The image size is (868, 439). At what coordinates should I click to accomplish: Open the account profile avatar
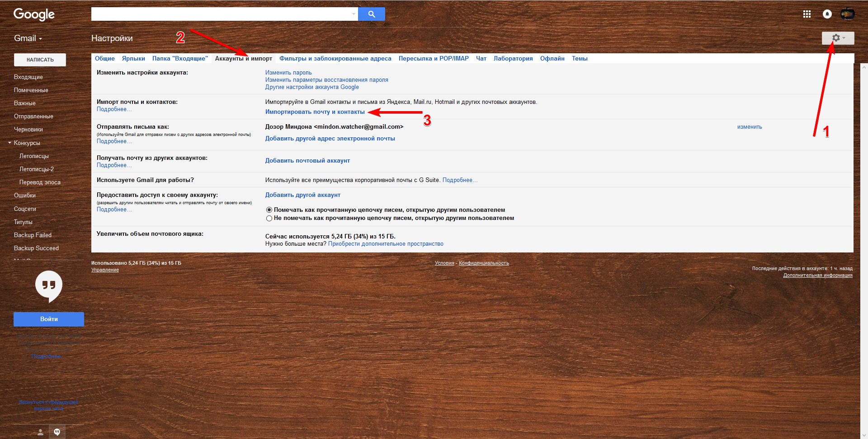847,14
